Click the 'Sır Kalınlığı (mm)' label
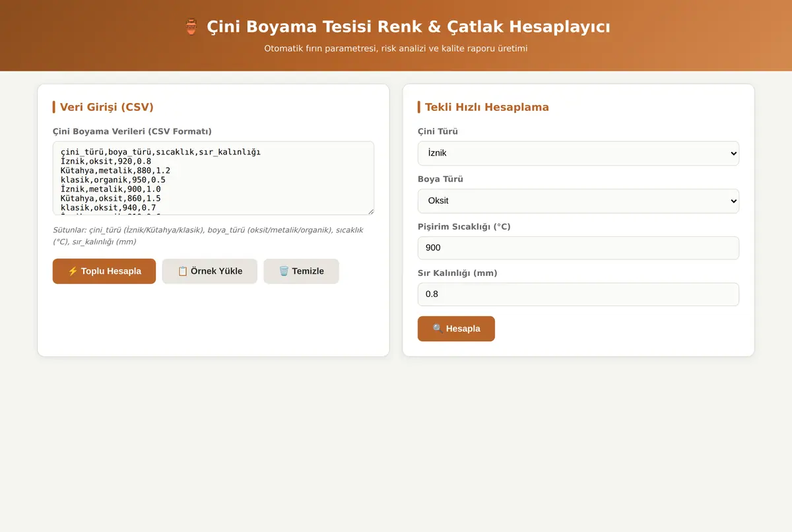This screenshot has width=792, height=532. click(x=457, y=273)
